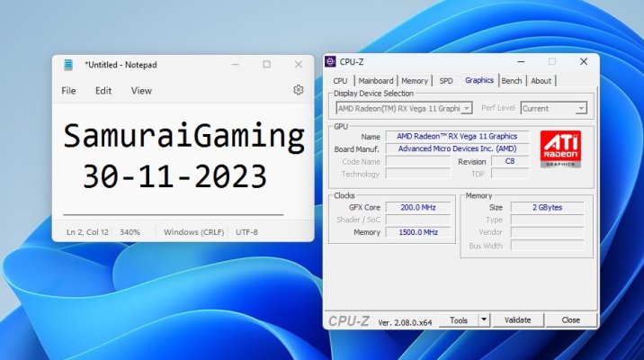Click the ATI Radeon Graphics logo
Viewport: 644px width, 360px height.
click(560, 148)
